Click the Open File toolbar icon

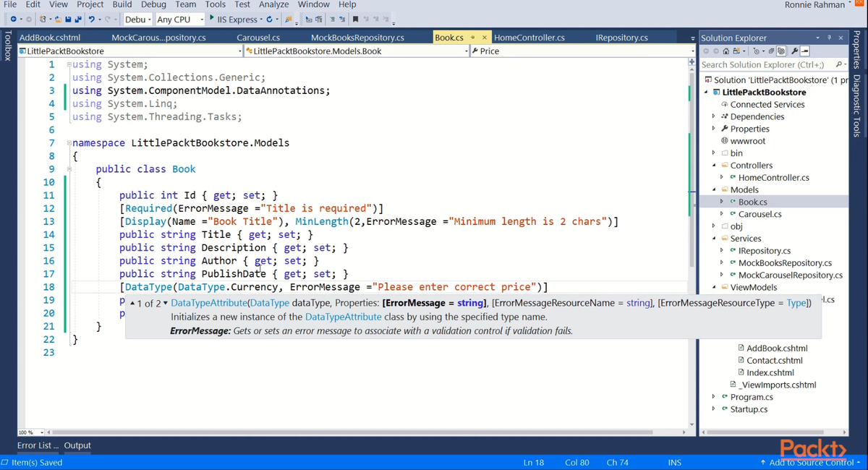point(58,19)
